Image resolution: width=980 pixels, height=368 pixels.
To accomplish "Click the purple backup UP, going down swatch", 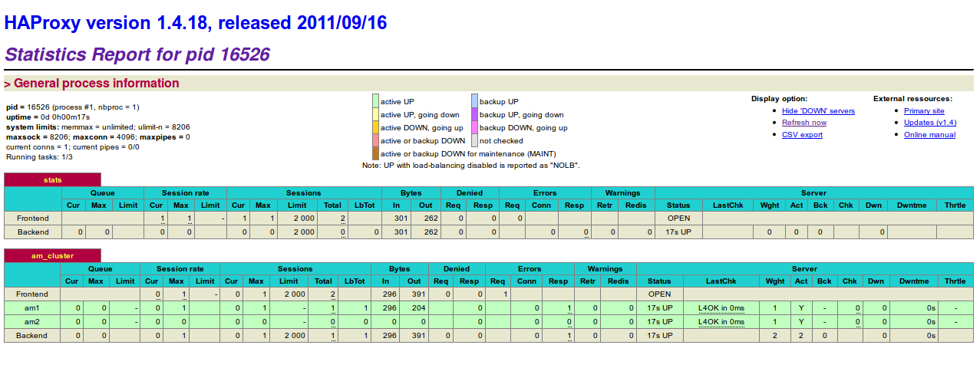I will 475,114.
